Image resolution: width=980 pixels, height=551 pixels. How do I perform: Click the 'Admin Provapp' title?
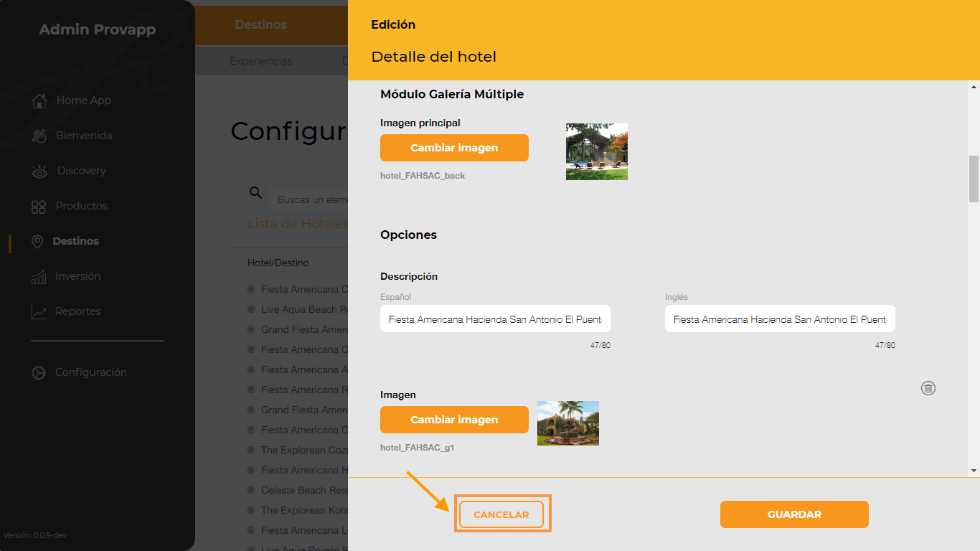click(98, 29)
